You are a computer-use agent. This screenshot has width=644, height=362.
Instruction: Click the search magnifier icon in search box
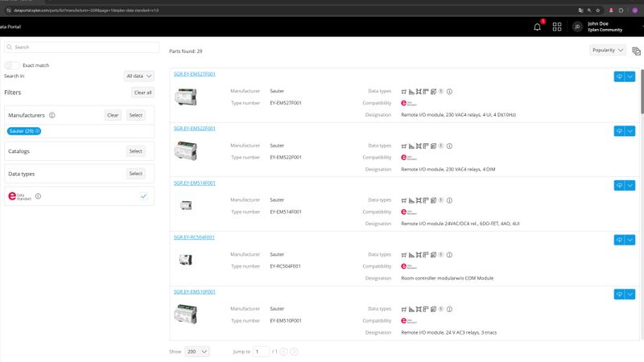pos(10,47)
